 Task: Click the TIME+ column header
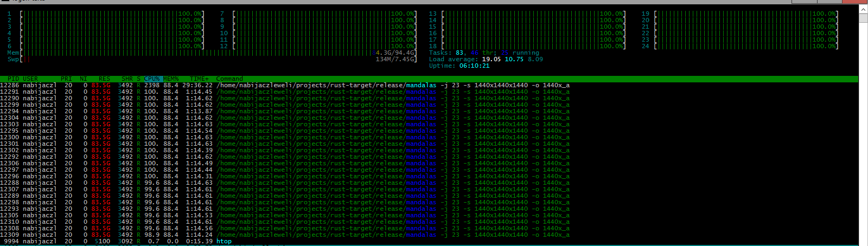(199, 79)
